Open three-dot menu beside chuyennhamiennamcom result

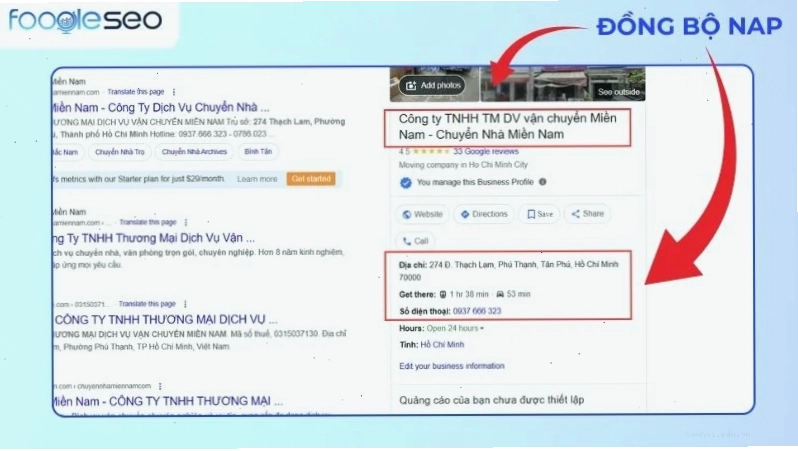[160, 386]
